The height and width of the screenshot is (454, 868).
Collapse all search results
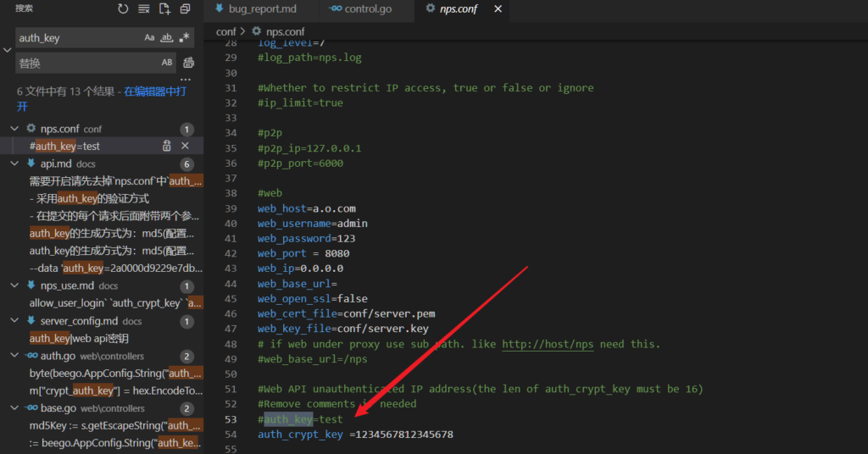point(185,8)
